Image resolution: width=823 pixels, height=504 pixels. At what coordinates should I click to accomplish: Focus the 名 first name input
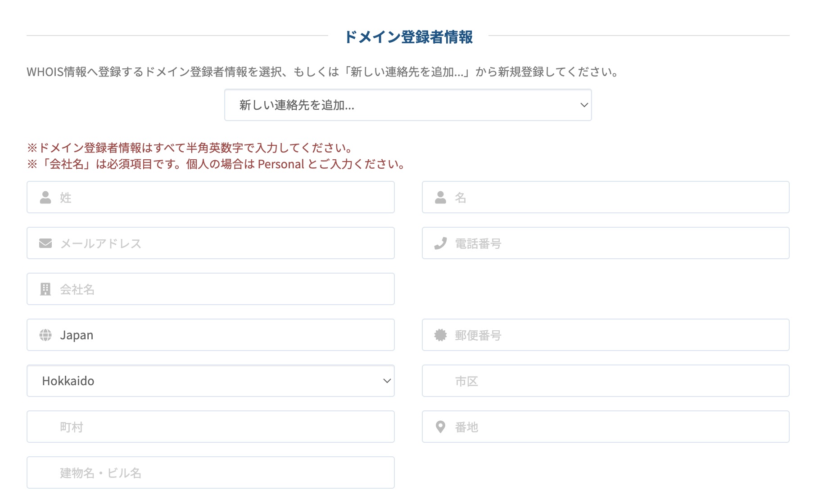tap(606, 197)
